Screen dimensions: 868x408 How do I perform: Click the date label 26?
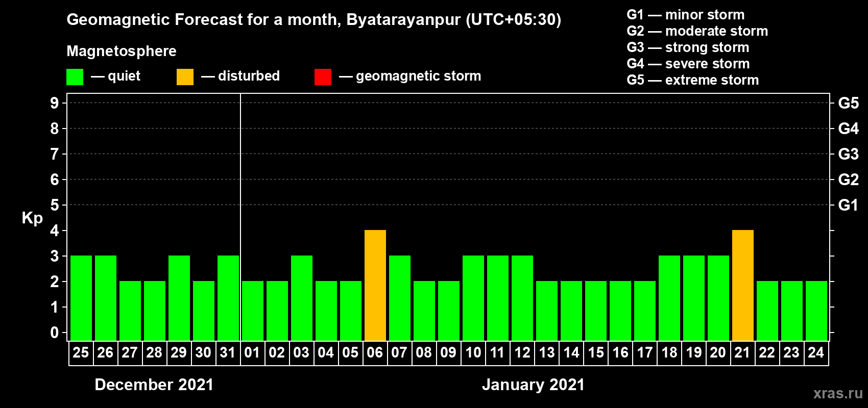[105, 353]
